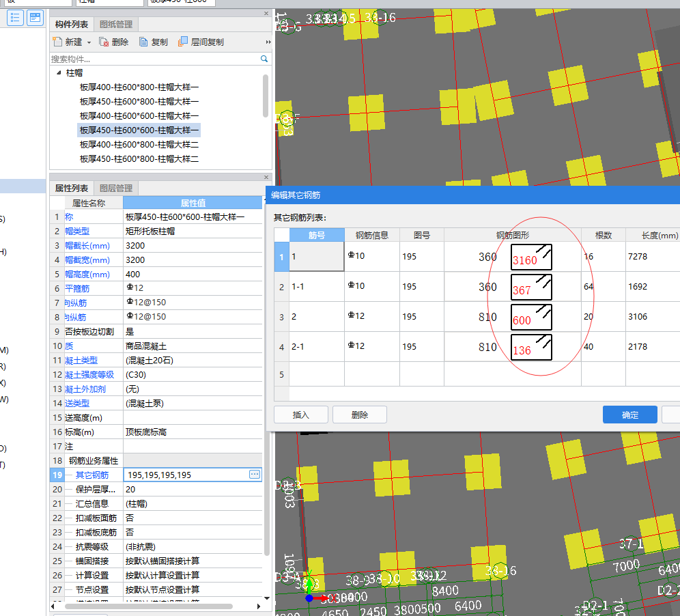Close the 属性列表 panel
680x616 pixels.
[x=266, y=177]
